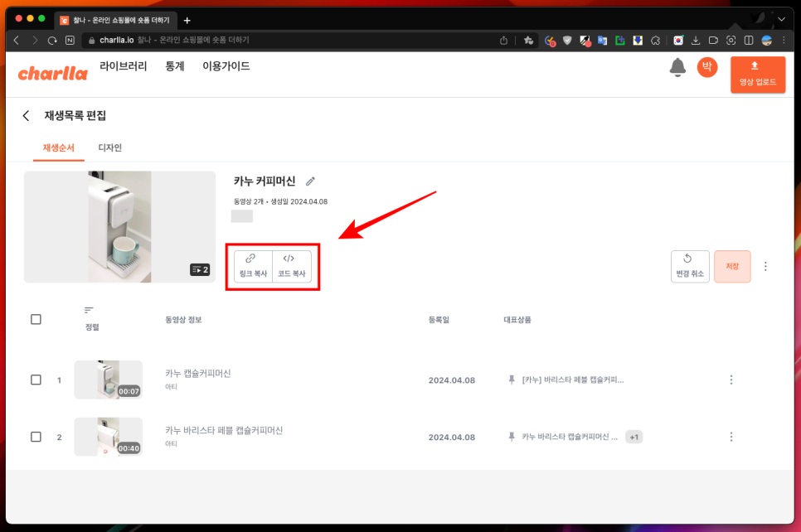801x532 pixels.
Task: Open row options for 카누 캡슐커피머신
Action: (x=731, y=380)
